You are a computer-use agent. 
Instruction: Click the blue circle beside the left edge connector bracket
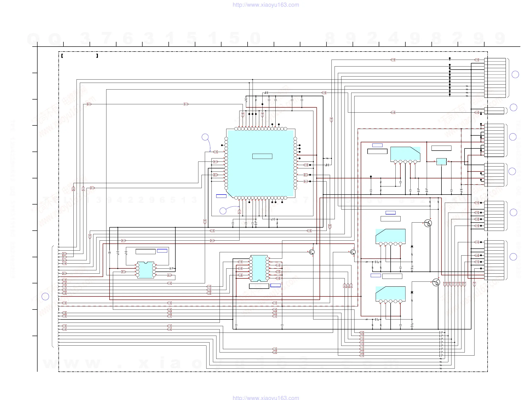(45, 297)
